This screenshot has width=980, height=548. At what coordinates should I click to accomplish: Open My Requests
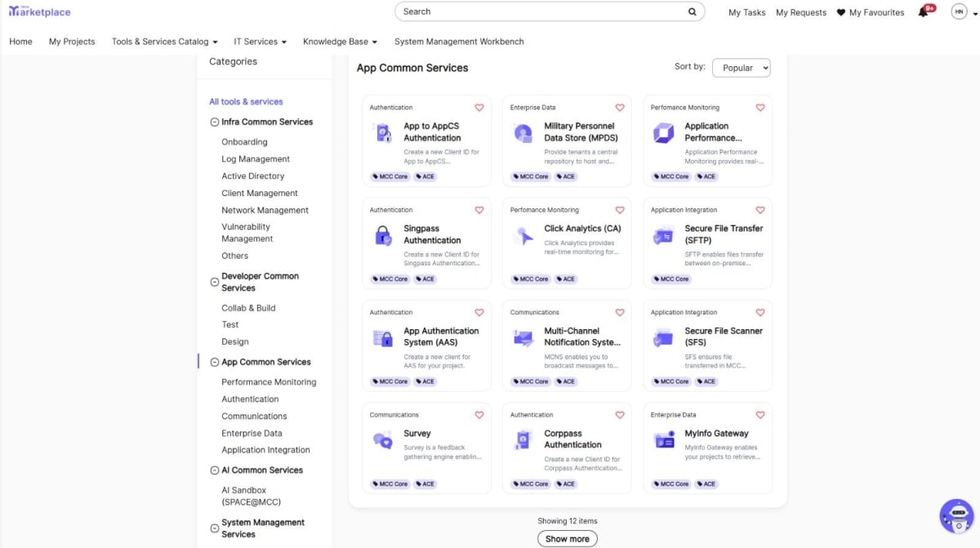(801, 12)
